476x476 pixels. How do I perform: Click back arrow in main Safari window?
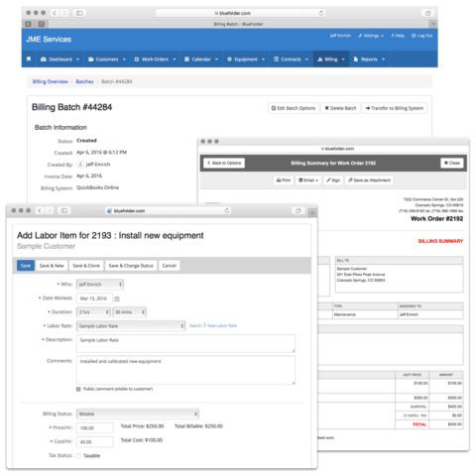(55, 13)
